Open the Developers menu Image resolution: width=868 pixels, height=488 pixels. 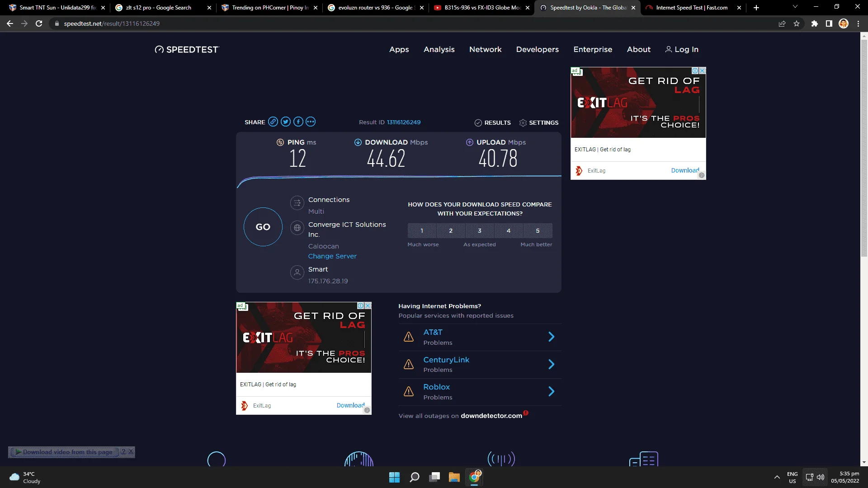[x=538, y=50]
